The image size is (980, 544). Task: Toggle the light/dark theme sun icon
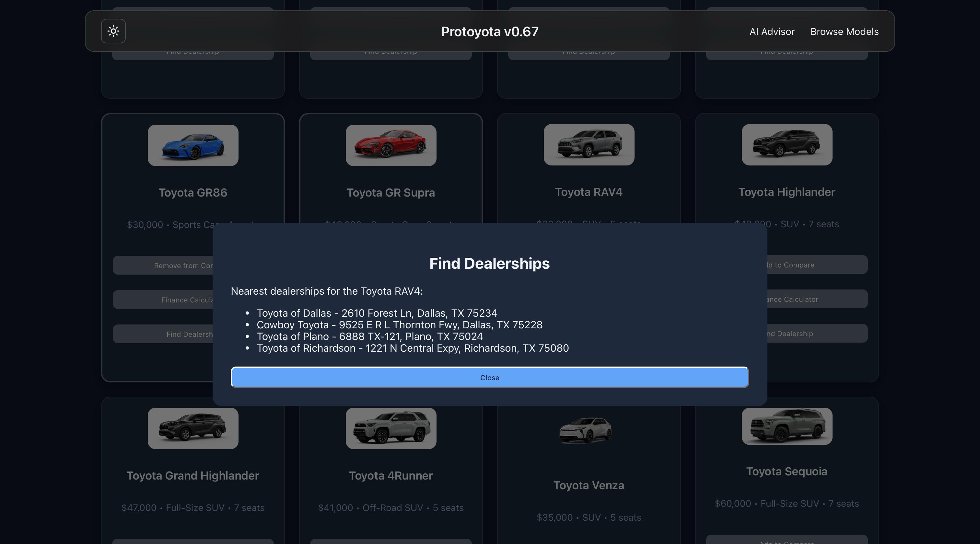(113, 31)
